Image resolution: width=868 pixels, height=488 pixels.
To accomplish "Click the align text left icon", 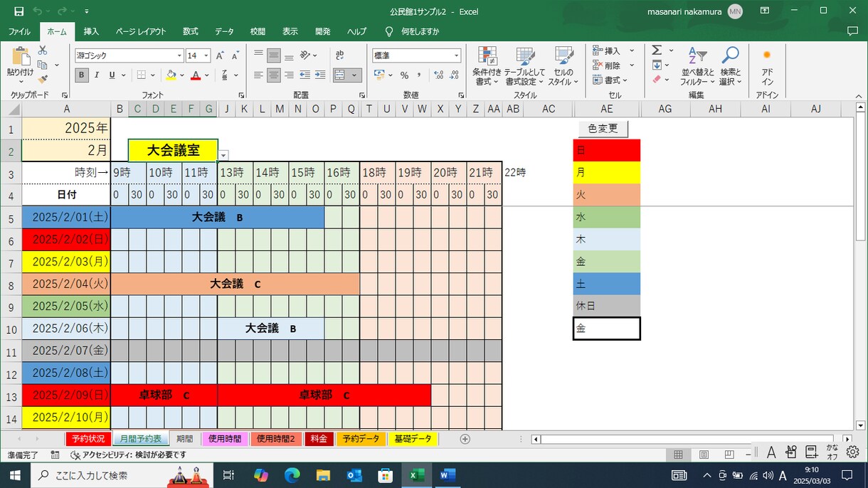I will coord(258,75).
